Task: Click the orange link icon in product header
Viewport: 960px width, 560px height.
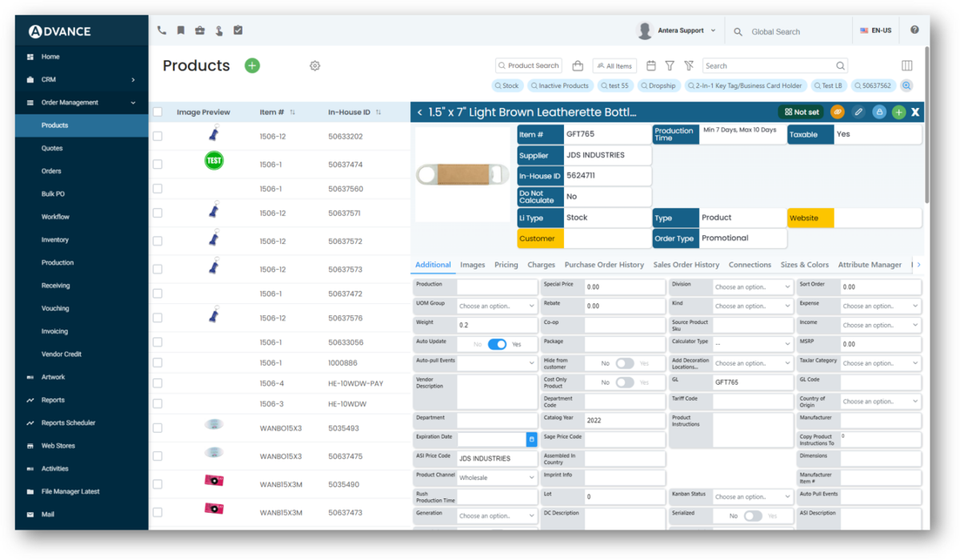Action: (837, 112)
